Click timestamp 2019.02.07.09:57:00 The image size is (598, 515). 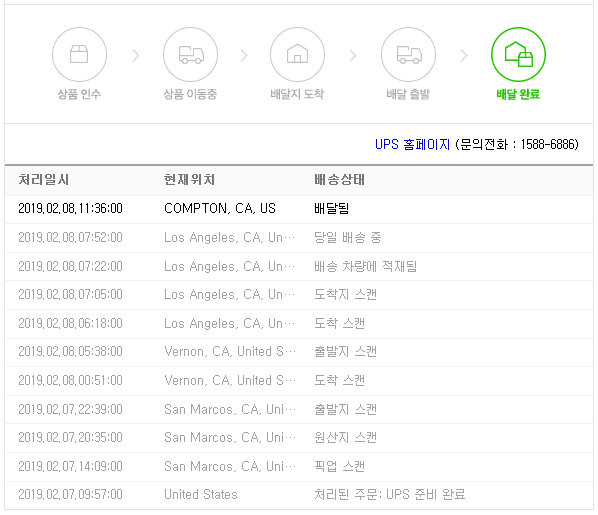tap(71, 494)
